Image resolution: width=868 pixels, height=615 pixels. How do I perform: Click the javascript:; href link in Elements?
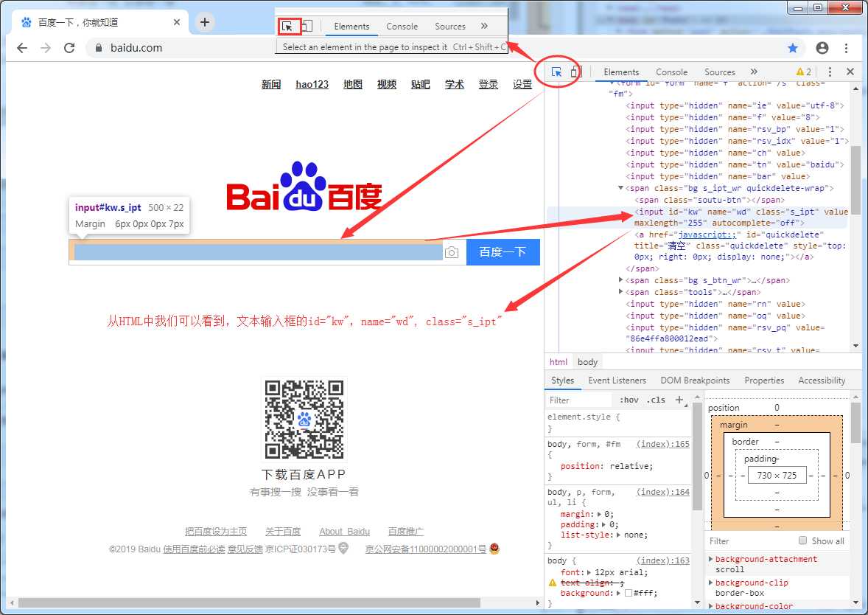(707, 234)
